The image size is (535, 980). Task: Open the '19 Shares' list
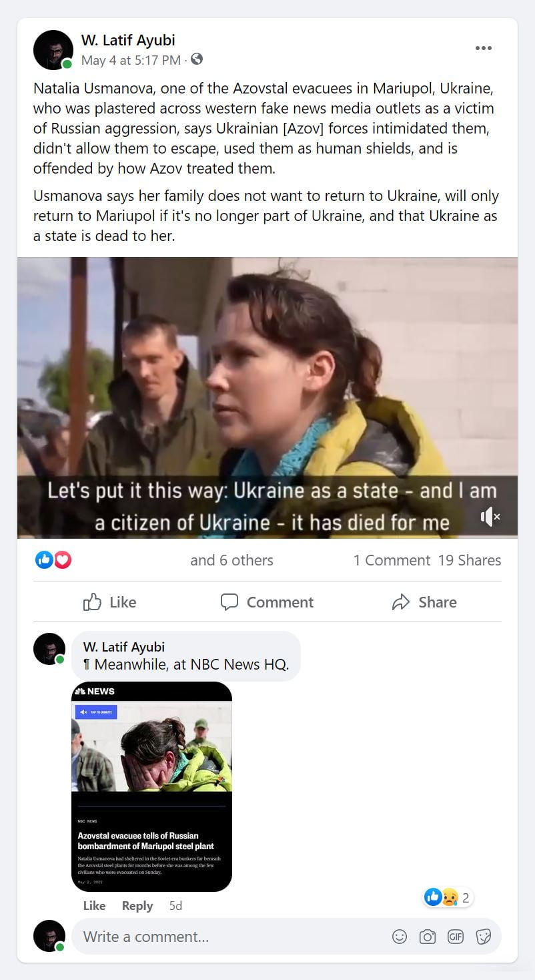point(470,560)
